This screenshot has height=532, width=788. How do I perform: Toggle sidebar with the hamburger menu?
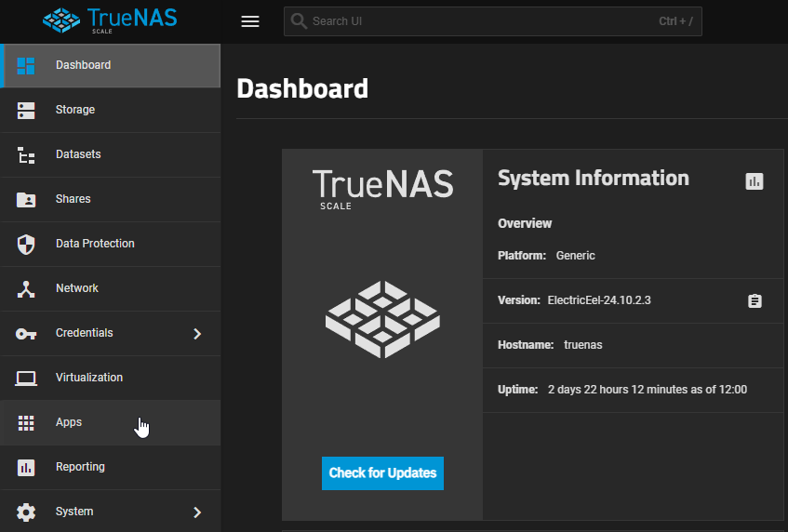(x=250, y=21)
